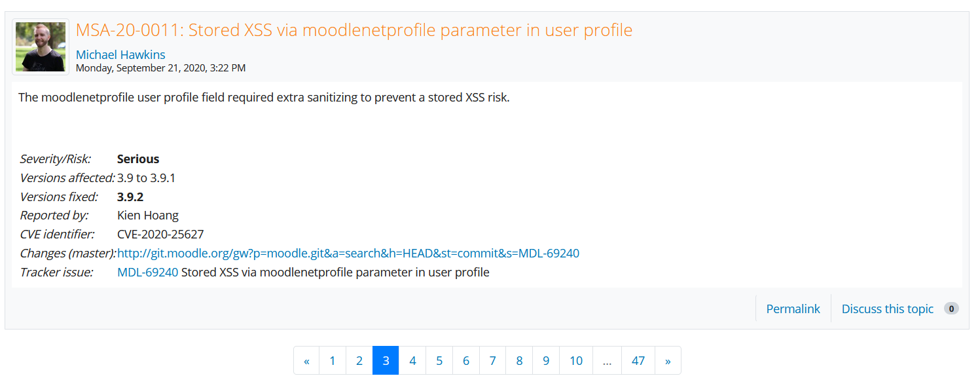Click the reply count badge
The image size is (980, 378).
[x=951, y=309]
